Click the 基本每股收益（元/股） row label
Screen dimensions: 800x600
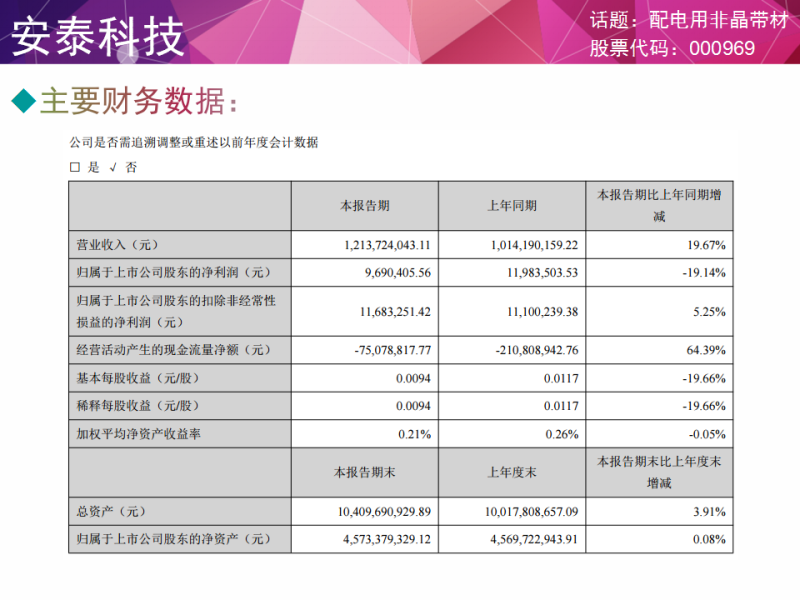(x=138, y=378)
